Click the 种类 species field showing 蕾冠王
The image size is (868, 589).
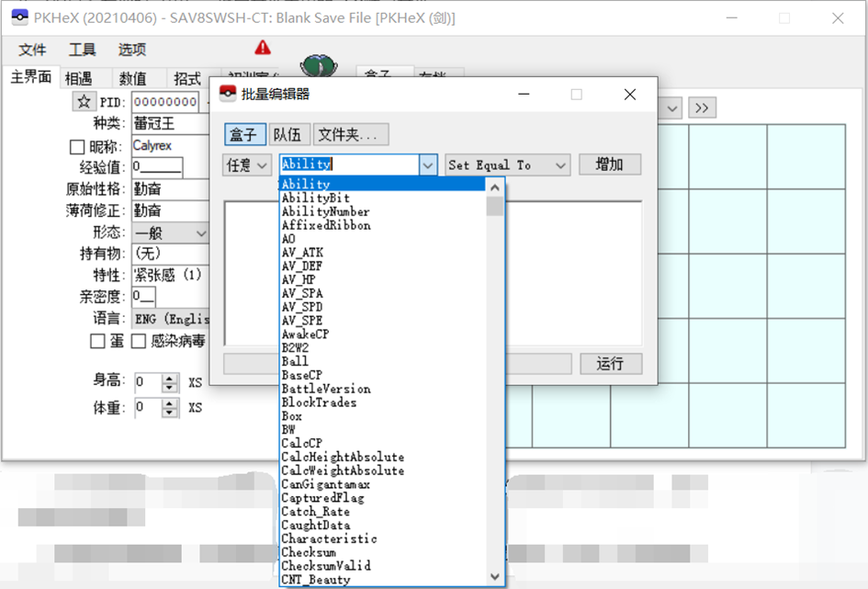(x=170, y=123)
